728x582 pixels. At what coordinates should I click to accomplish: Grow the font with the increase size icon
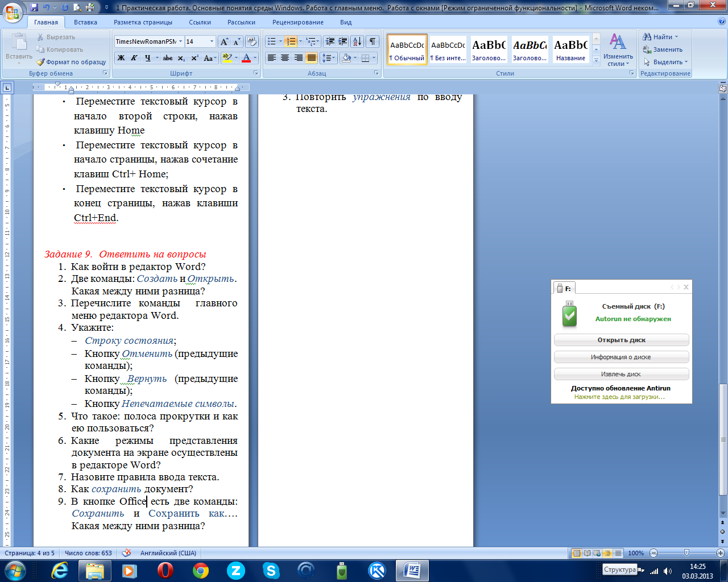[225, 41]
